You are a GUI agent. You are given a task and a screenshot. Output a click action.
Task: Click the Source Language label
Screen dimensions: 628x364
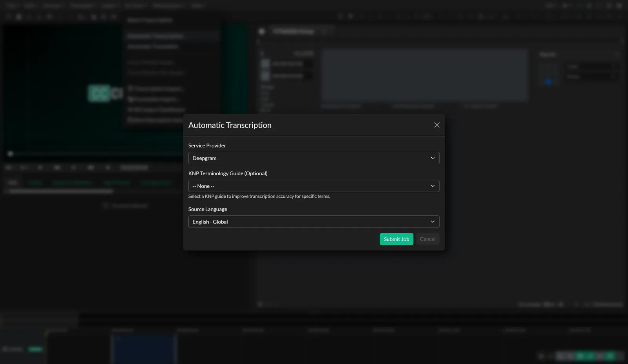pos(208,209)
